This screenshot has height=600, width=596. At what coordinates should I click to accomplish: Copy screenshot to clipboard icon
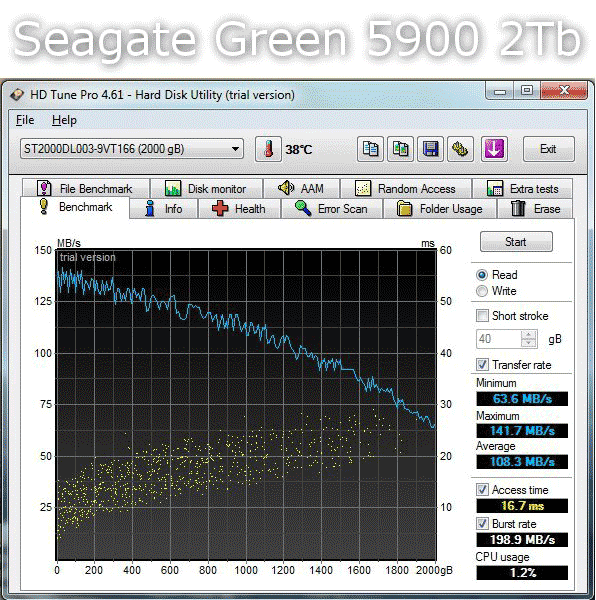coord(400,149)
